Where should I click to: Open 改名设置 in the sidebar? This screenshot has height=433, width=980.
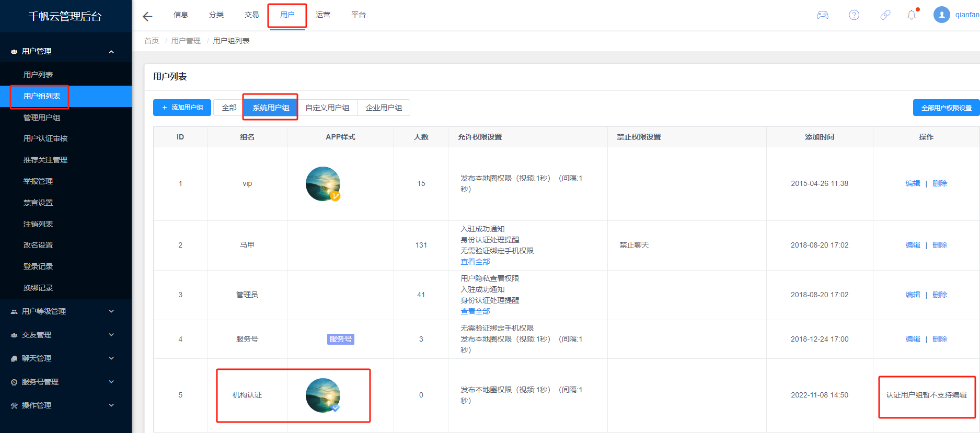(x=66, y=245)
